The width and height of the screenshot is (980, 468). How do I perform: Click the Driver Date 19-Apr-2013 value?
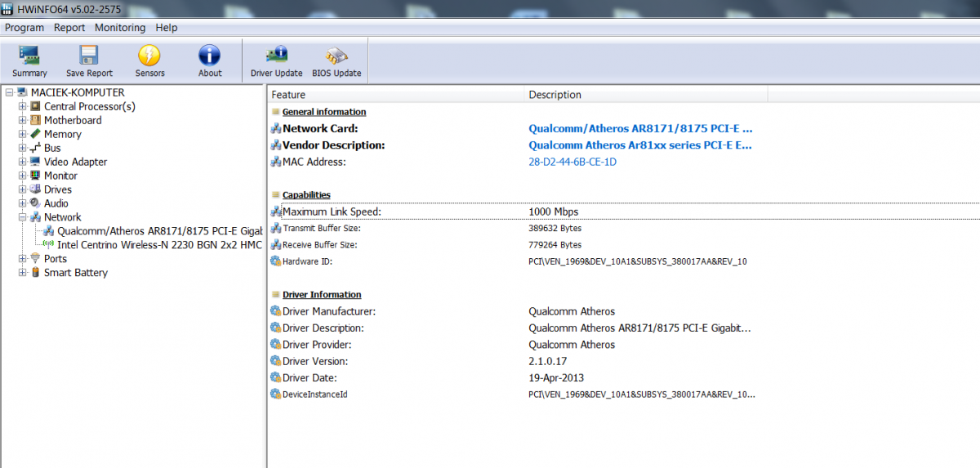click(556, 378)
